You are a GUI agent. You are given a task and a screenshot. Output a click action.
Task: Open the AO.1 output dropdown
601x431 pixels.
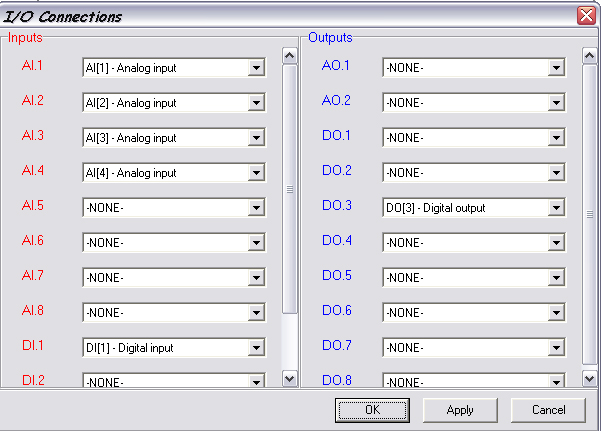(x=474, y=68)
